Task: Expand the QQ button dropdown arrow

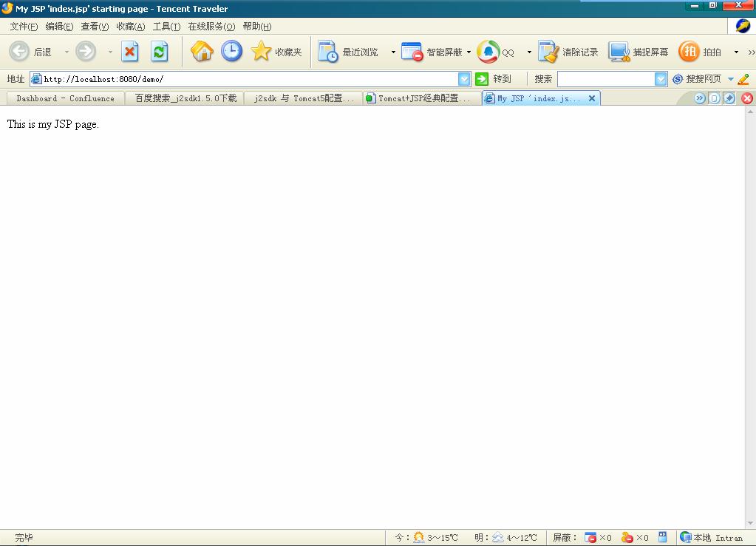Action: coord(528,52)
